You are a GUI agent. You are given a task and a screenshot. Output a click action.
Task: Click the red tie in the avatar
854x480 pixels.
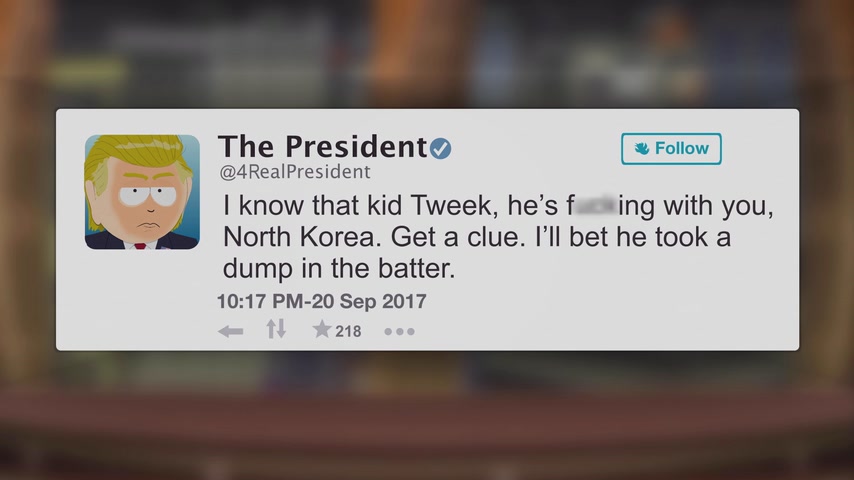(x=141, y=246)
